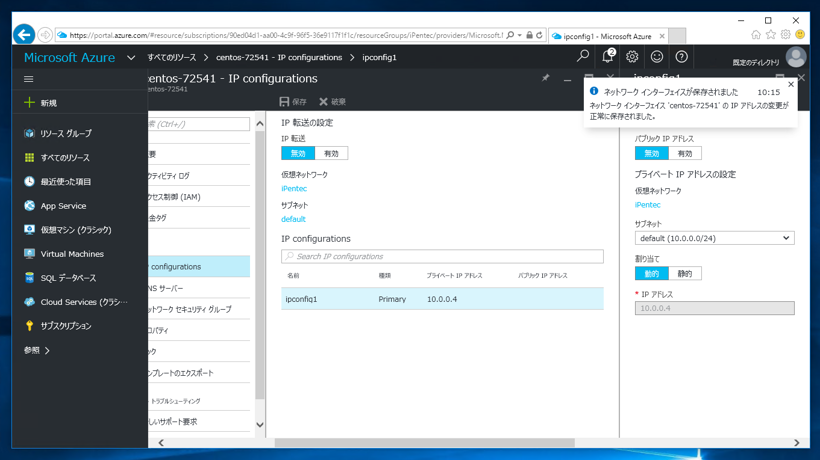820x460 pixels.
Task: Click the horizontal scrollbar left arrow
Action: coord(161,443)
